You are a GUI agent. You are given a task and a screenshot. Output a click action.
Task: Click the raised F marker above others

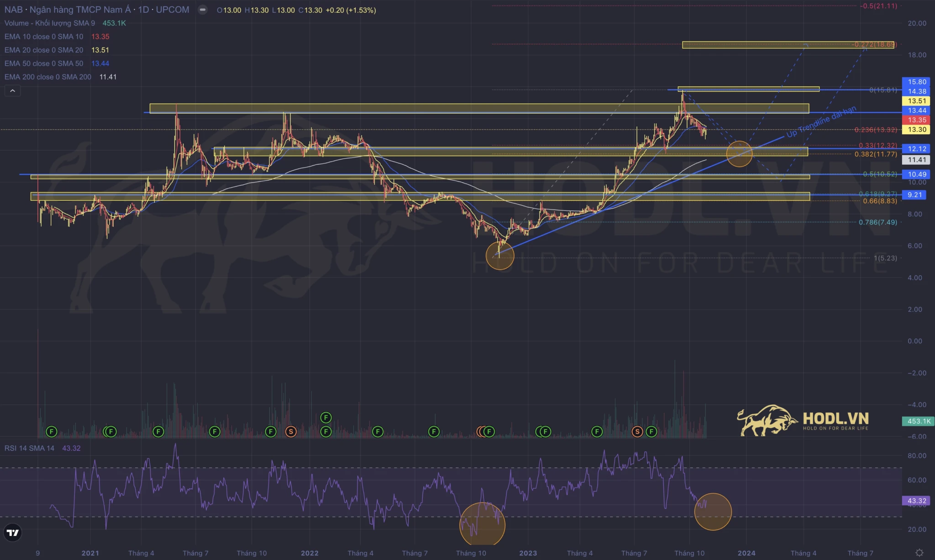[x=326, y=417]
